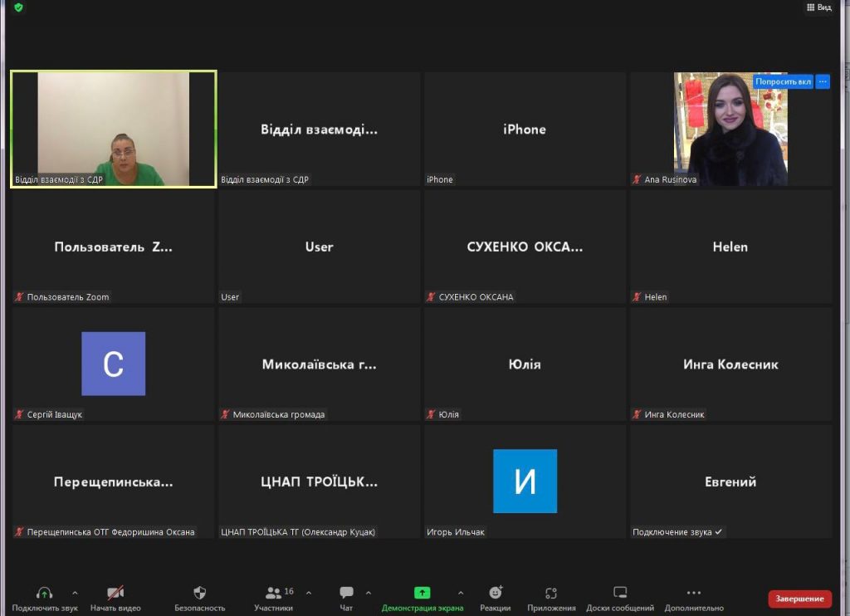
Task: Toggle Start Video (Начать видео) camera
Action: (x=115, y=593)
